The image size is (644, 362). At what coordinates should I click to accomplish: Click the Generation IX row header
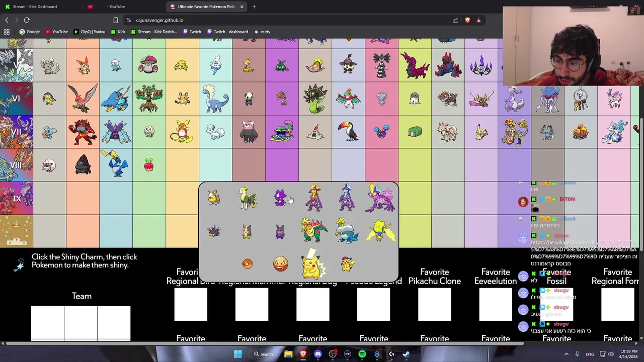click(17, 198)
